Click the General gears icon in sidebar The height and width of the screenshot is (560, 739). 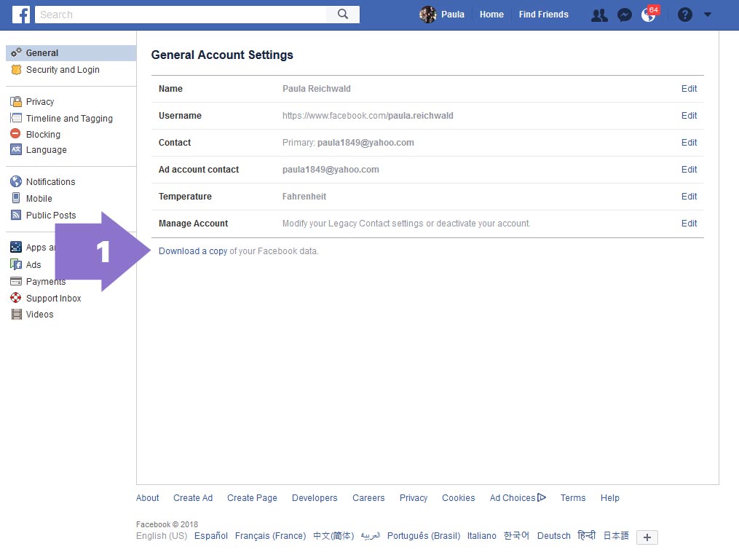coord(16,52)
